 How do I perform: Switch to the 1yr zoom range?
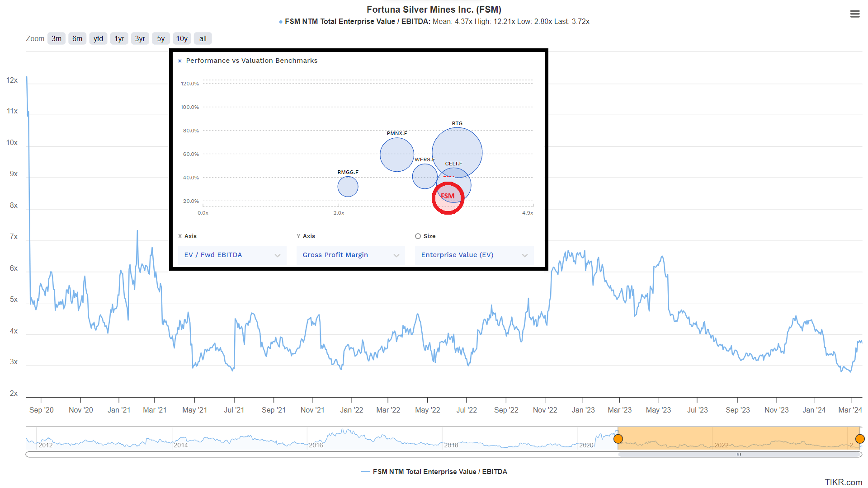[119, 38]
